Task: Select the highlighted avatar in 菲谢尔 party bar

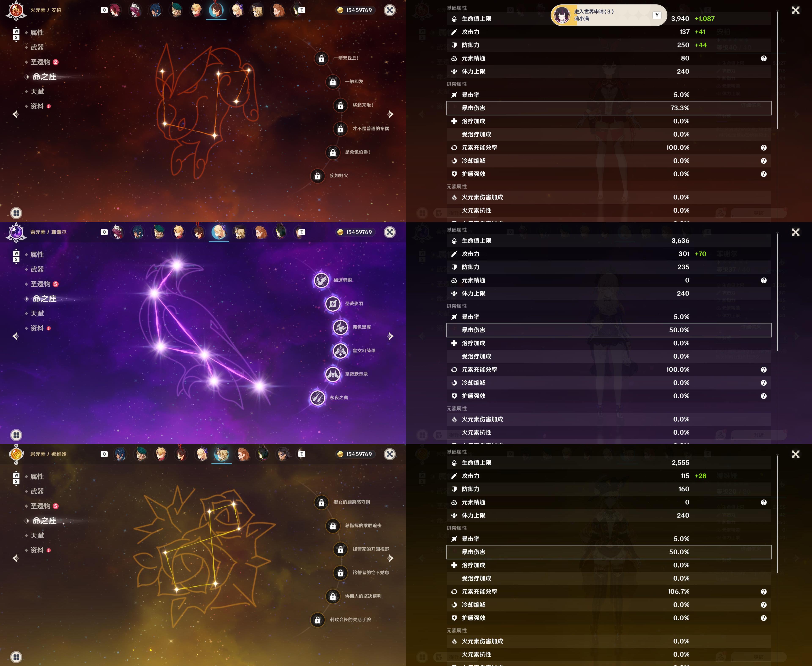Action: (219, 232)
